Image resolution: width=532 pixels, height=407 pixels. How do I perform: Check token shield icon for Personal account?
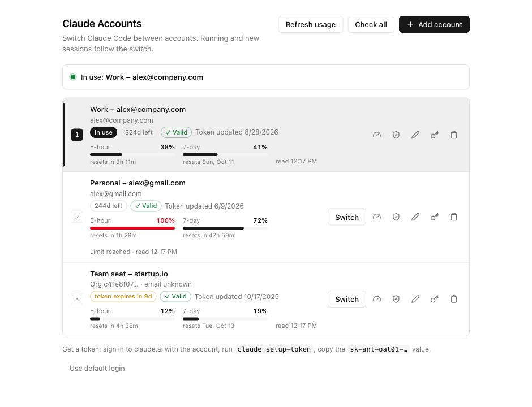pyautogui.click(x=396, y=217)
